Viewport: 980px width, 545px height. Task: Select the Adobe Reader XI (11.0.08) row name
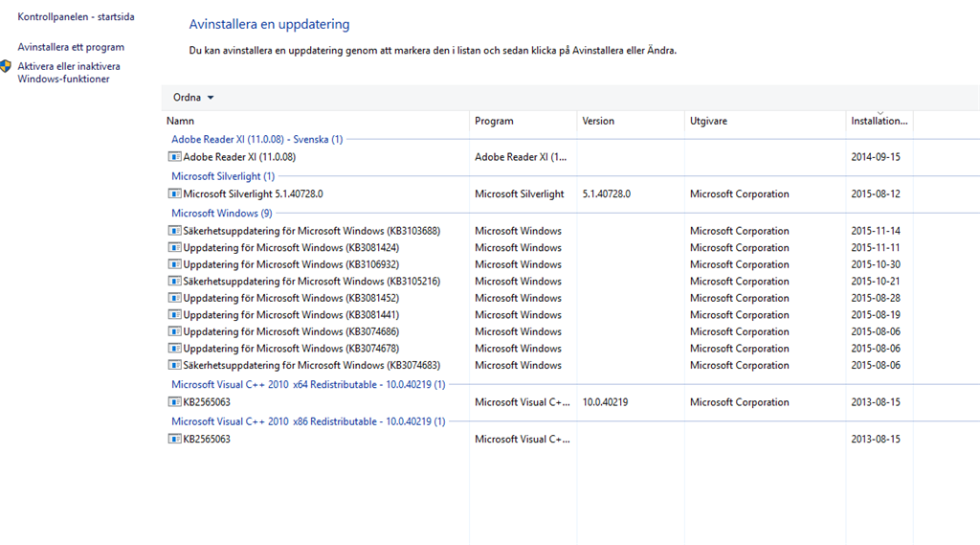pyautogui.click(x=239, y=157)
